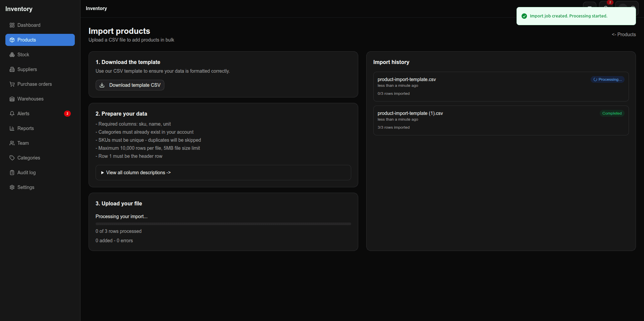
Task: Click the '3. Upload your file' heading
Action: (119, 203)
